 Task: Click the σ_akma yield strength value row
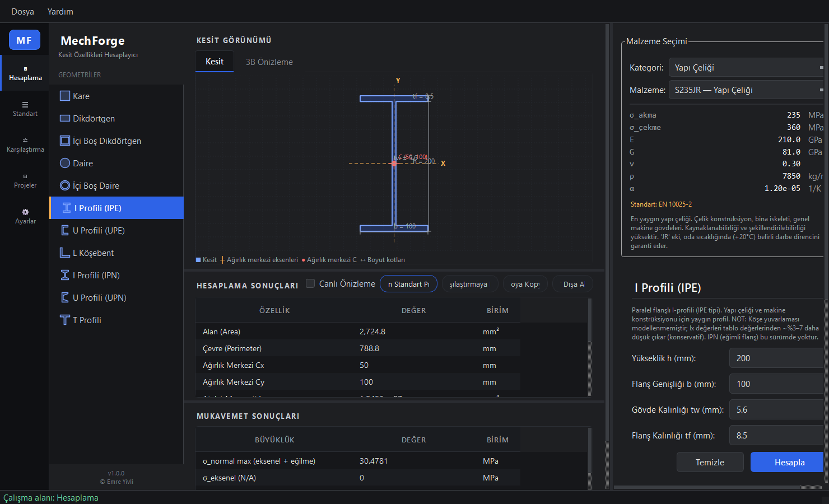pyautogui.click(x=726, y=115)
